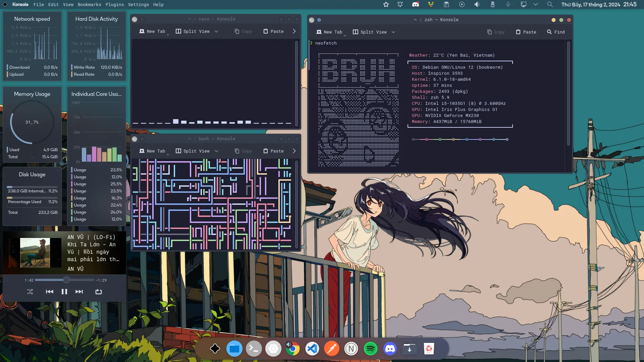
Task: Open the Plugins menu
Action: pos(115,4)
